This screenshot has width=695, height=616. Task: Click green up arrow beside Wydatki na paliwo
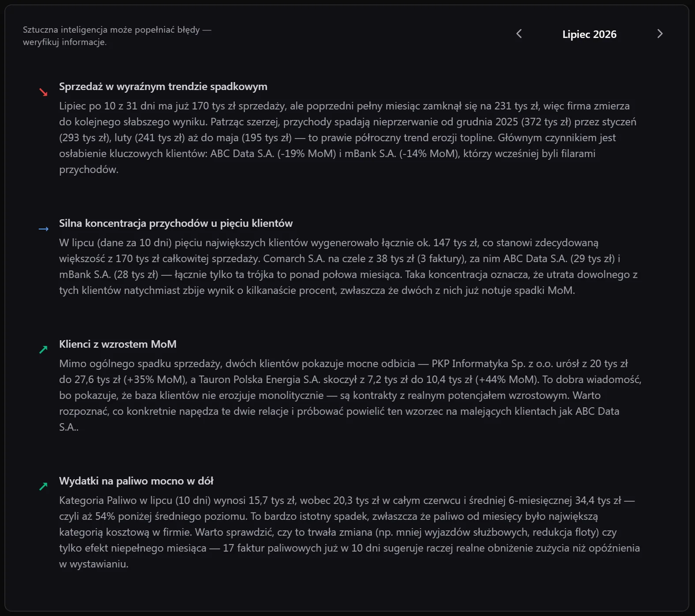(43, 487)
